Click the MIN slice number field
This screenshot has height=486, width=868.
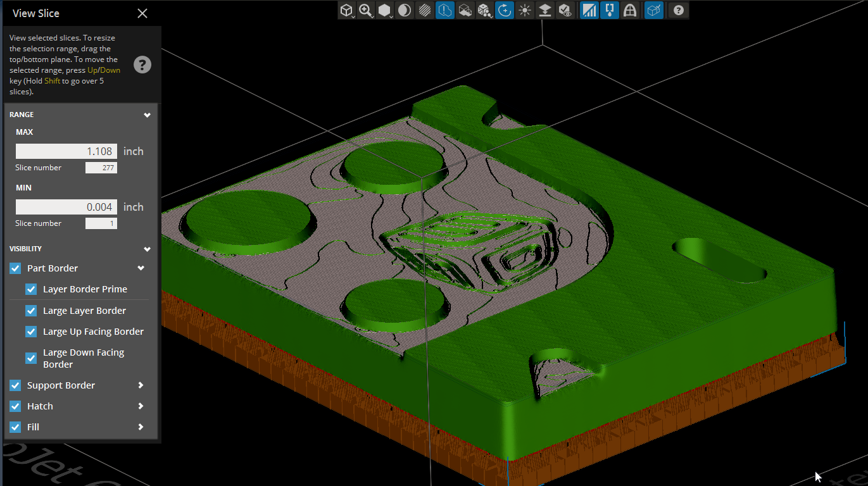click(101, 223)
